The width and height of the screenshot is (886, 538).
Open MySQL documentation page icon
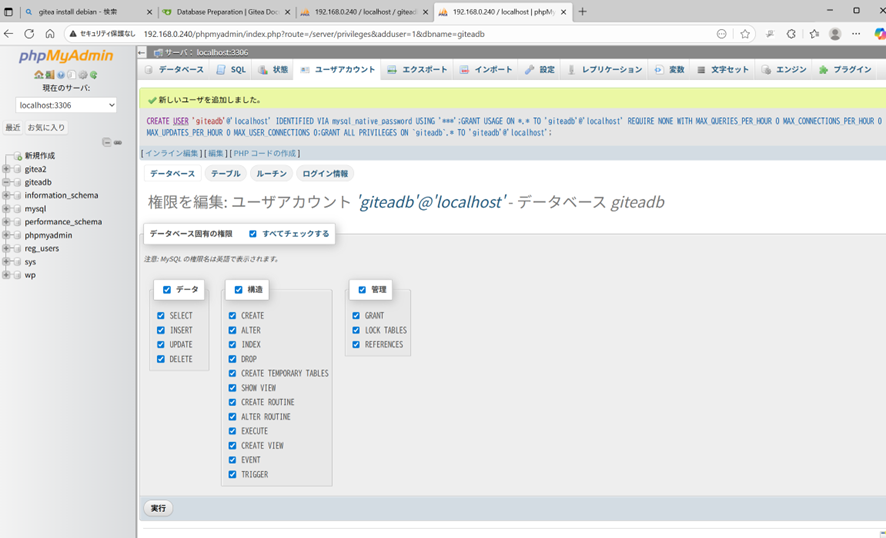(x=72, y=75)
